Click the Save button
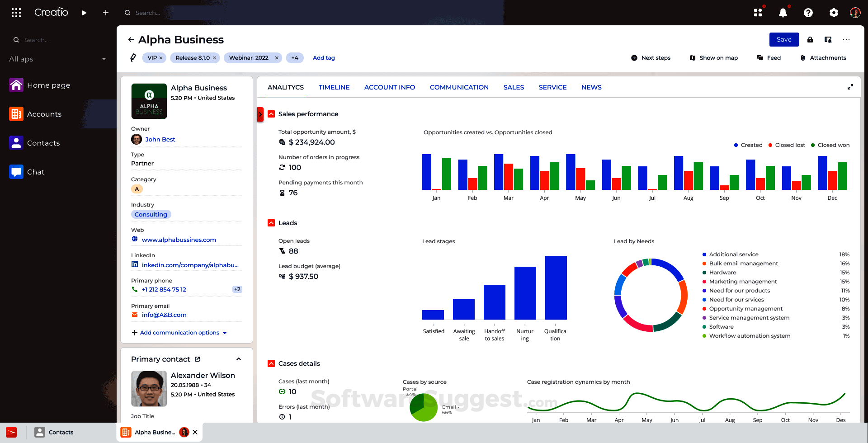The width and height of the screenshot is (868, 443). tap(784, 39)
